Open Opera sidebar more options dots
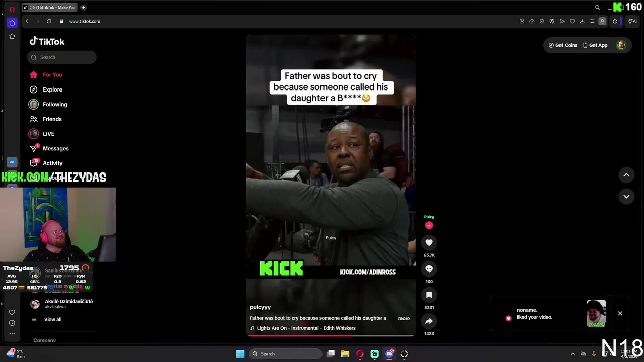 [x=12, y=333]
